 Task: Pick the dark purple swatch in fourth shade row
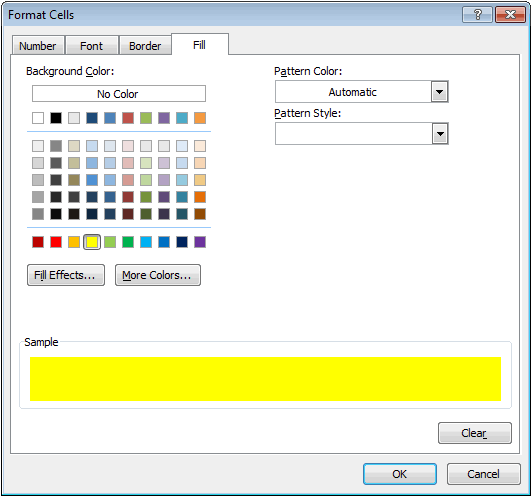pyautogui.click(x=164, y=197)
